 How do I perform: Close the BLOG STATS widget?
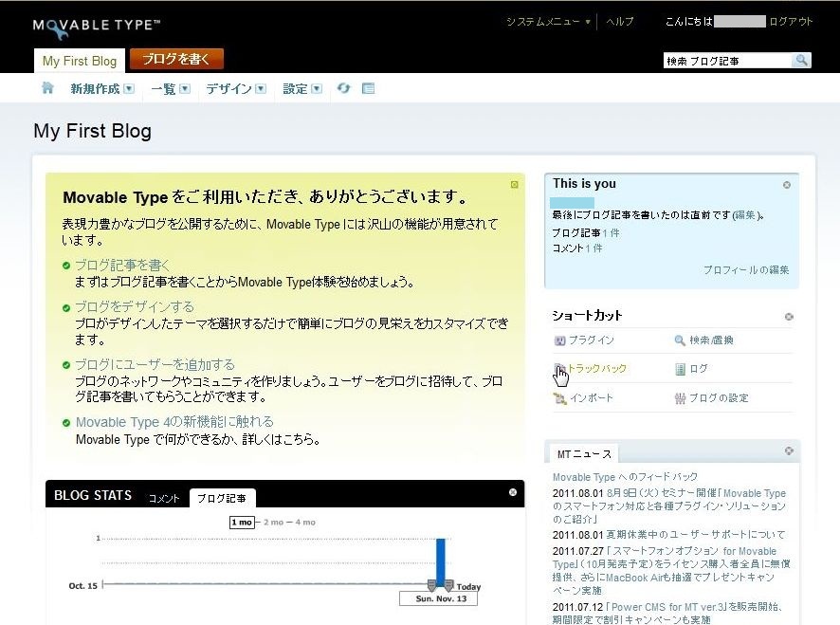(x=513, y=492)
